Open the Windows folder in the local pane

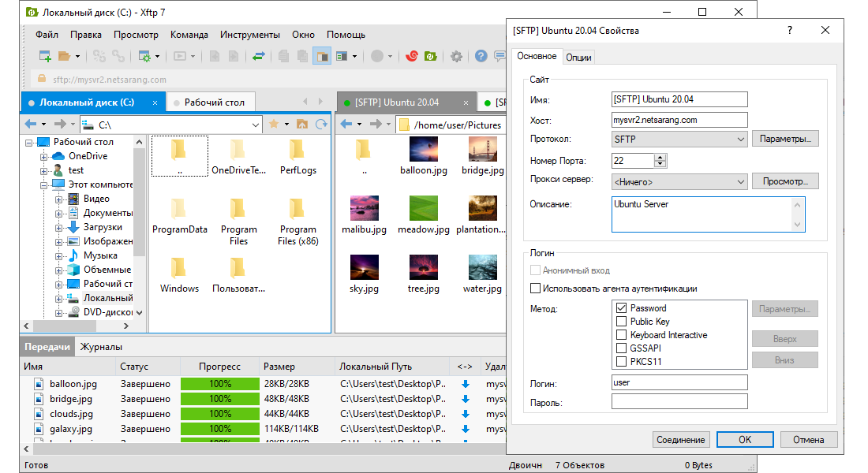(x=179, y=274)
